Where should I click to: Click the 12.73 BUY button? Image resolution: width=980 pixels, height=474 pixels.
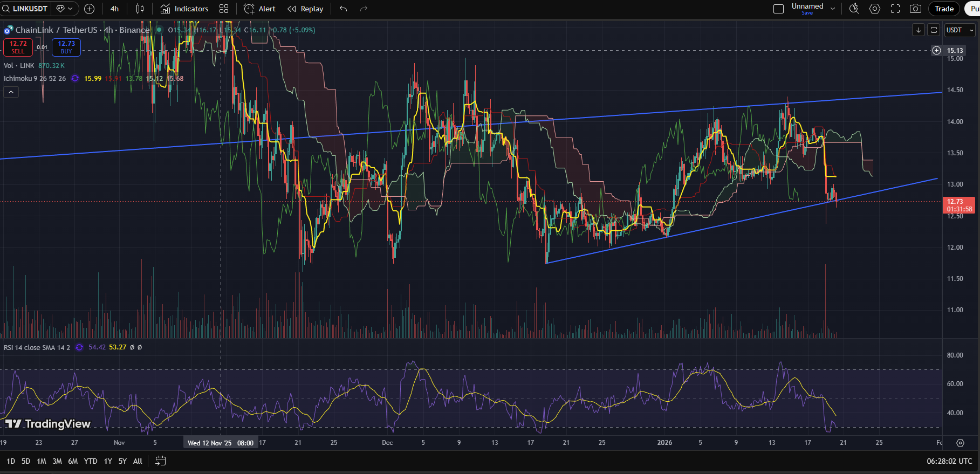pyautogui.click(x=66, y=47)
